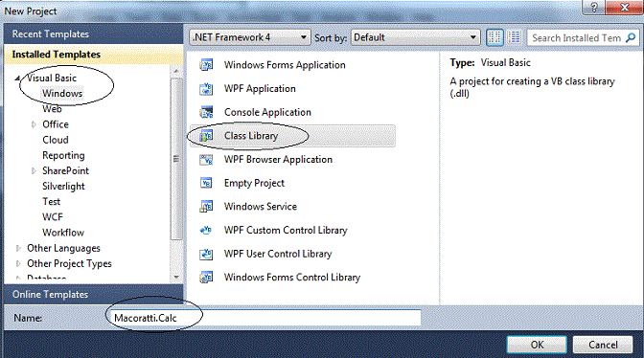Click the Empty Project template icon
The height and width of the screenshot is (358, 644).
tap(206, 183)
